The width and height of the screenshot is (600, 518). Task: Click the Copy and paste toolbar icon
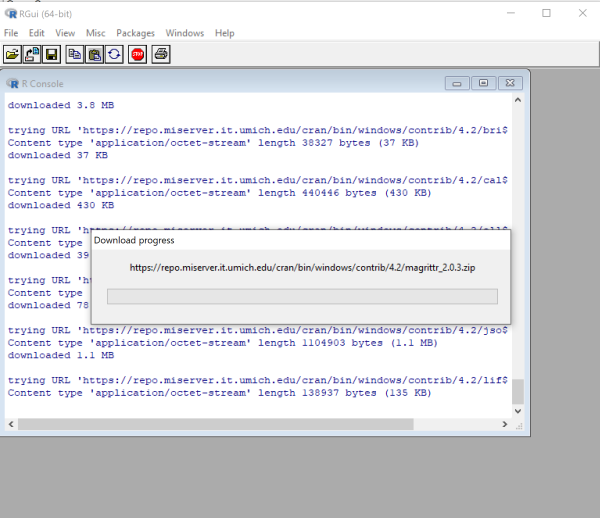pyautogui.click(x=114, y=54)
